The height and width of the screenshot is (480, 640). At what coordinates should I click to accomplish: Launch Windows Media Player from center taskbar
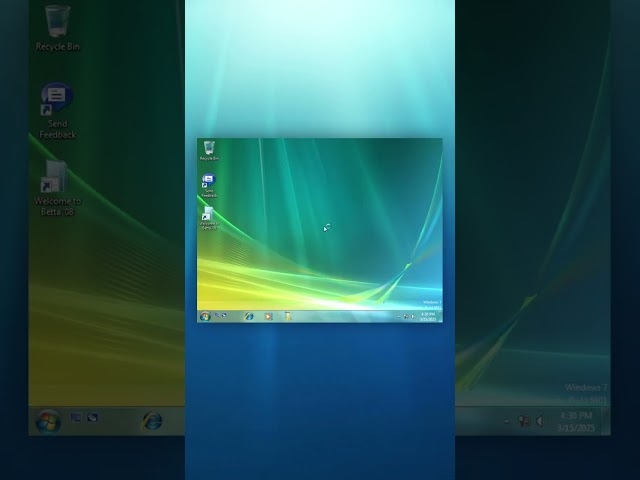coord(268,316)
